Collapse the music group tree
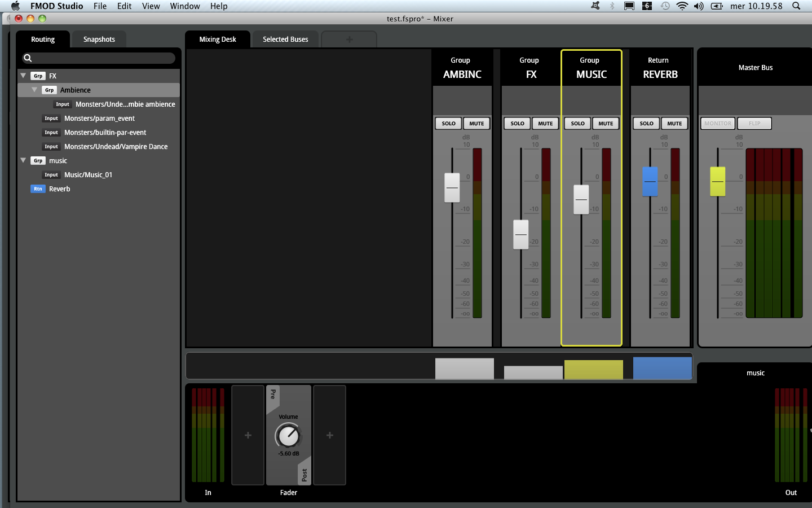 click(23, 160)
